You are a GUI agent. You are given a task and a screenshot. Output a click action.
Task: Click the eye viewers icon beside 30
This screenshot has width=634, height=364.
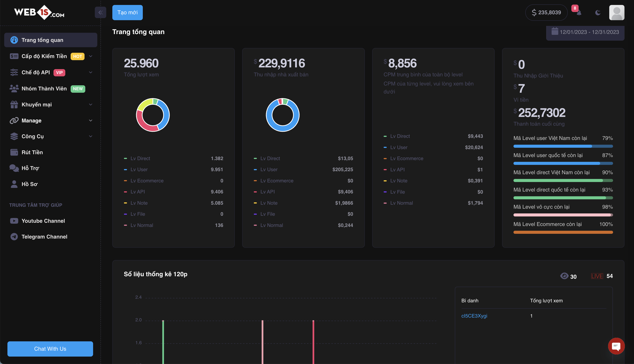tap(564, 276)
